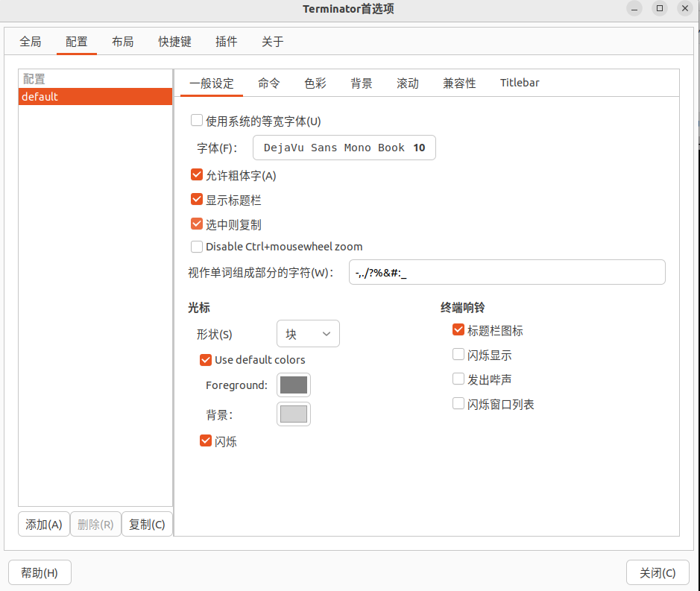Viewport: 700px width, 591px height.
Task: Minimize the Terminator preferences window
Action: click(x=633, y=9)
